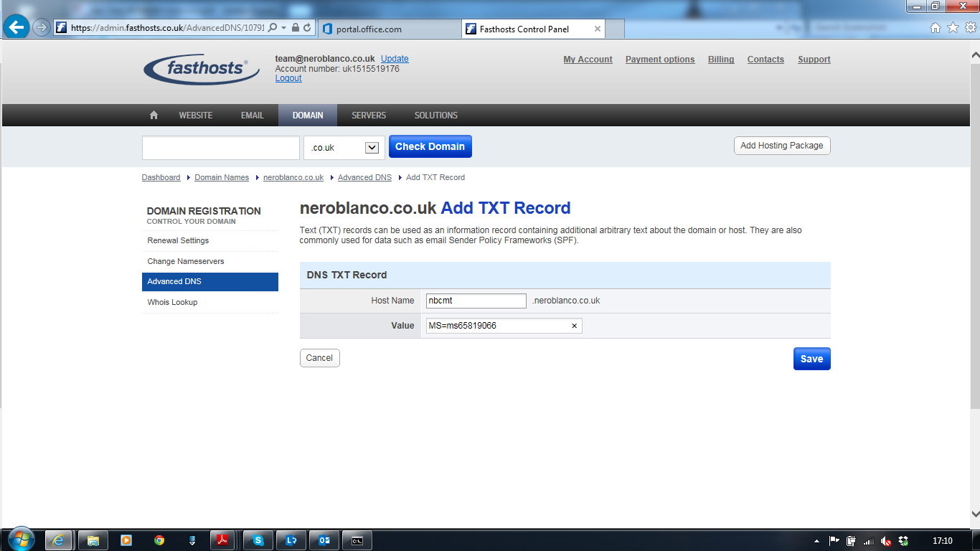The width and height of the screenshot is (980, 551).
Task: Open the SOLUTIONS navigation menu
Action: point(436,115)
